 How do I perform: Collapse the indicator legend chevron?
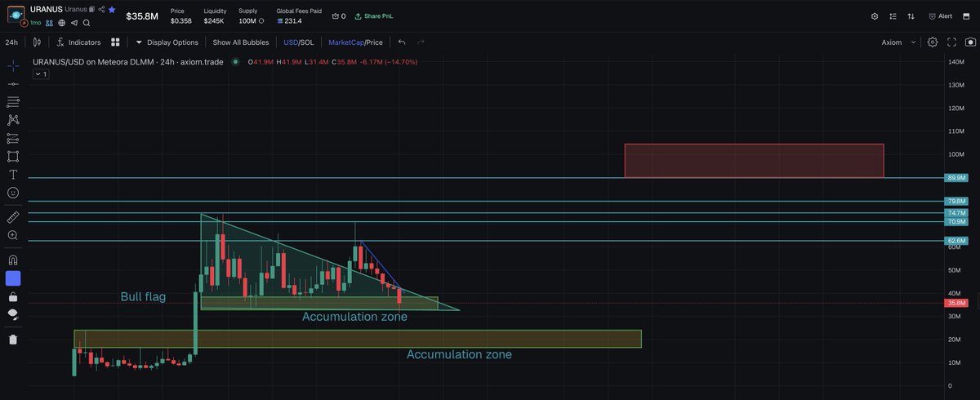pos(40,74)
